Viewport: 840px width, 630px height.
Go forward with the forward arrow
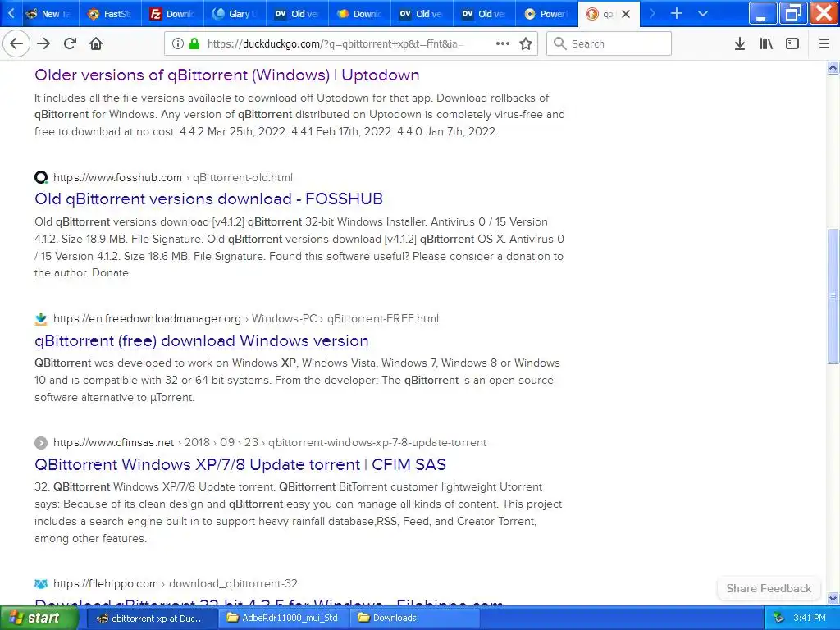(x=43, y=44)
